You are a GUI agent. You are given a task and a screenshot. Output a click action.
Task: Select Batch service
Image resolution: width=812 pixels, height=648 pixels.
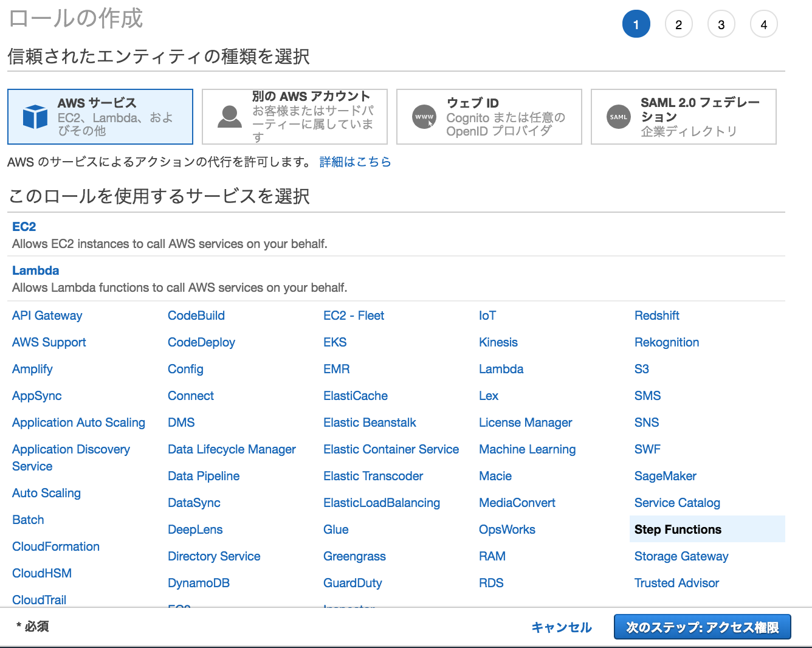point(28,520)
